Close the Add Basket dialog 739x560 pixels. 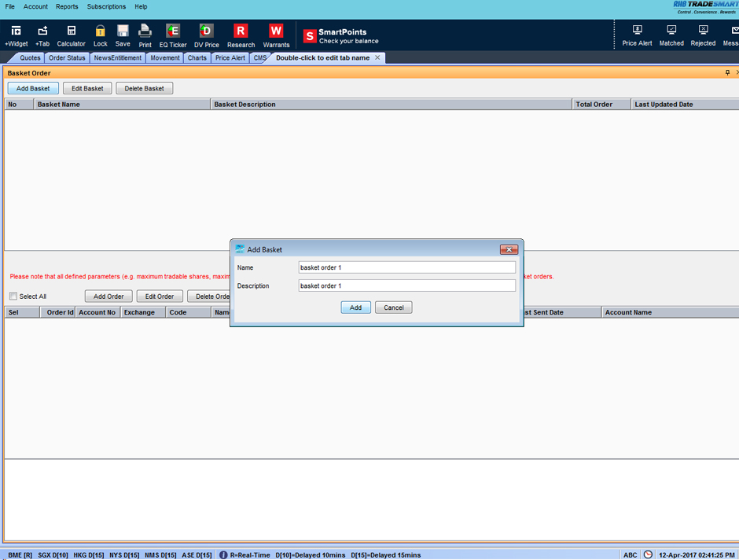509,249
